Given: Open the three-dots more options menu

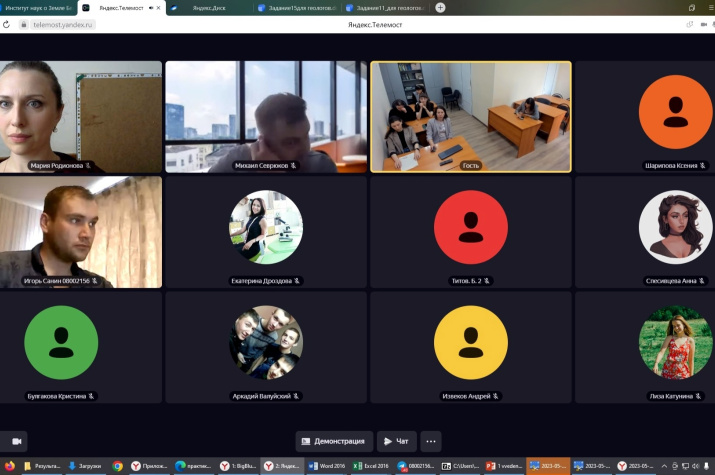Looking at the screenshot, I should click(x=431, y=441).
